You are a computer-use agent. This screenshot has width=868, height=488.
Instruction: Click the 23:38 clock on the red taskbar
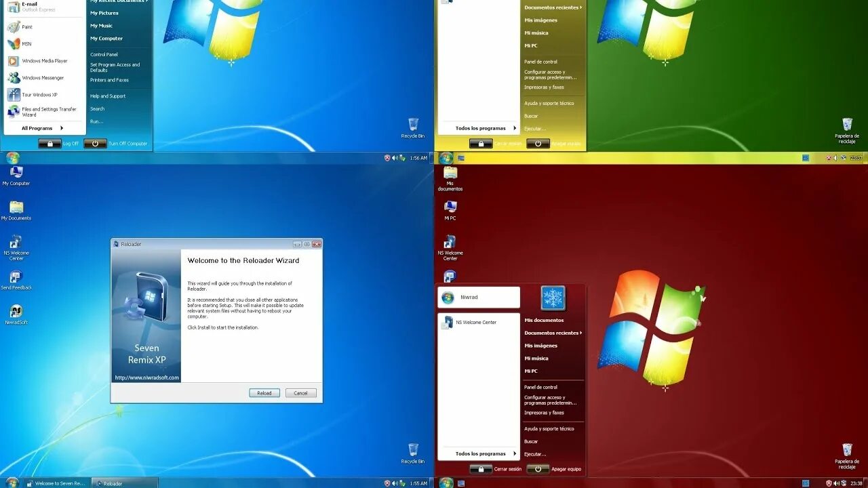point(856,483)
